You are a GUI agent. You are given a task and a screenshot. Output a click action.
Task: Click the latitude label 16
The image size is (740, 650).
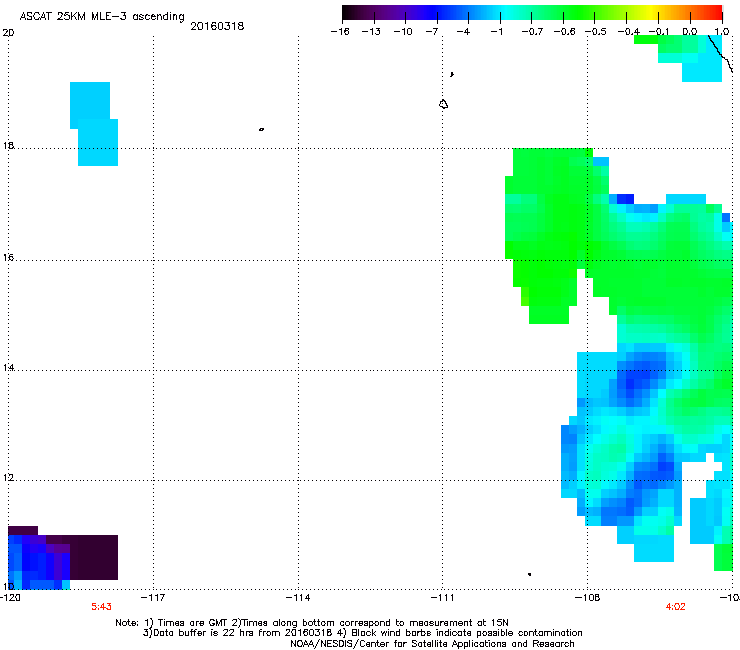click(x=8, y=257)
